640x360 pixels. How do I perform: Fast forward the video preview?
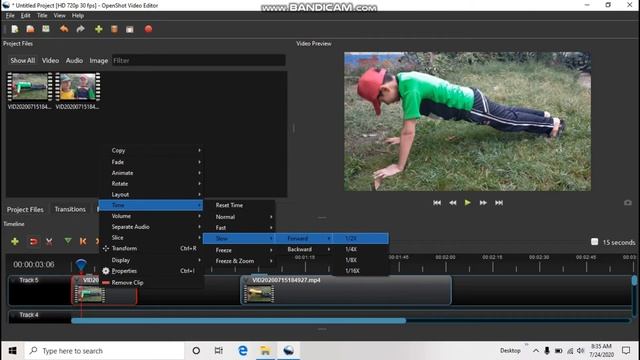click(483, 203)
